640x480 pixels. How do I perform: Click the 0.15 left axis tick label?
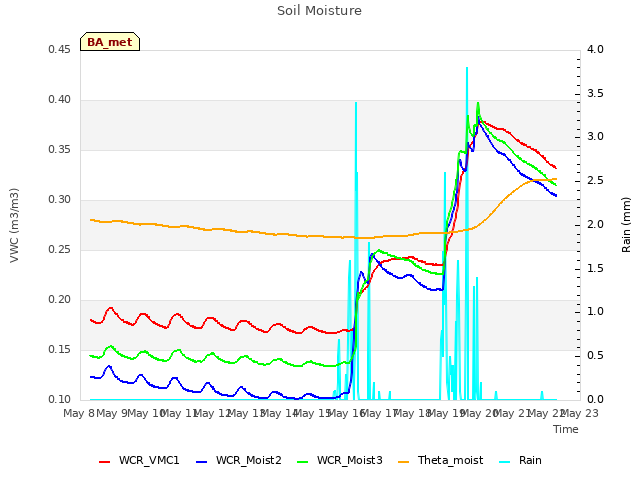[x=59, y=349]
